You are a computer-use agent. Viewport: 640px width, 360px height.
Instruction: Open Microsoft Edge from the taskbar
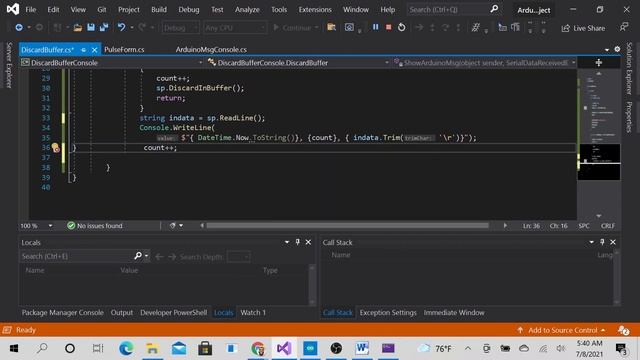tap(126, 348)
